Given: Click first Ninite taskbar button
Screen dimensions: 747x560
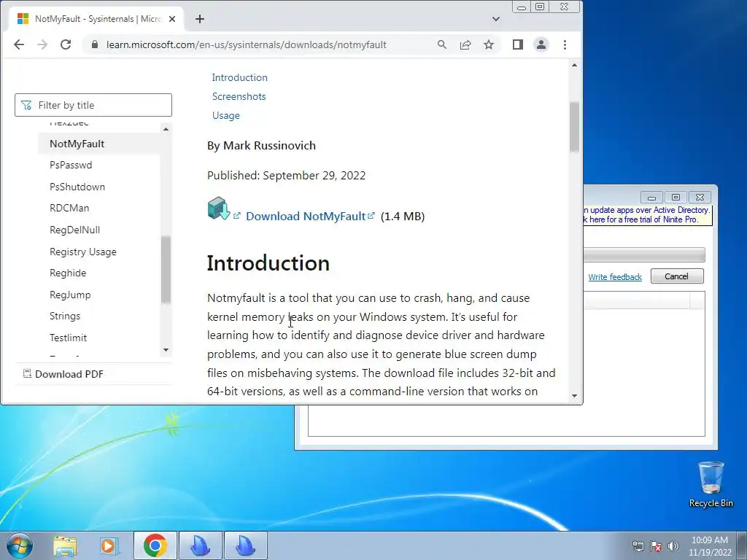Looking at the screenshot, I should 200,545.
